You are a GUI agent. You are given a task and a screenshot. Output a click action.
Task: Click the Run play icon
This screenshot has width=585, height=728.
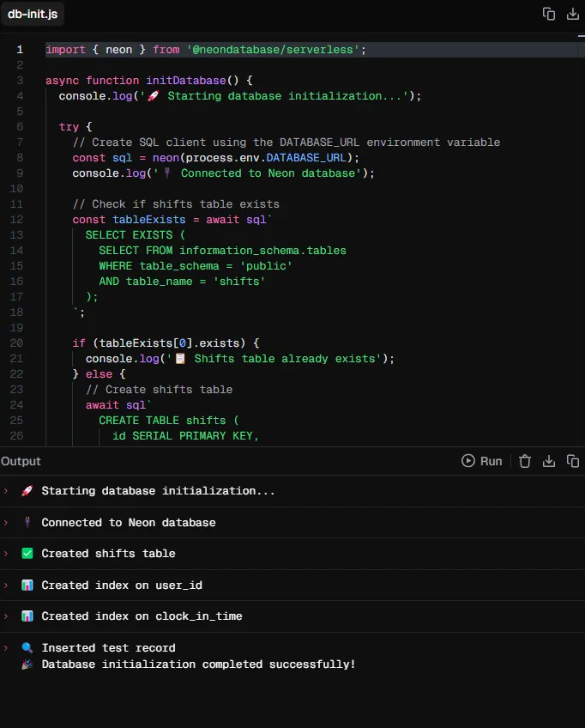point(468,460)
